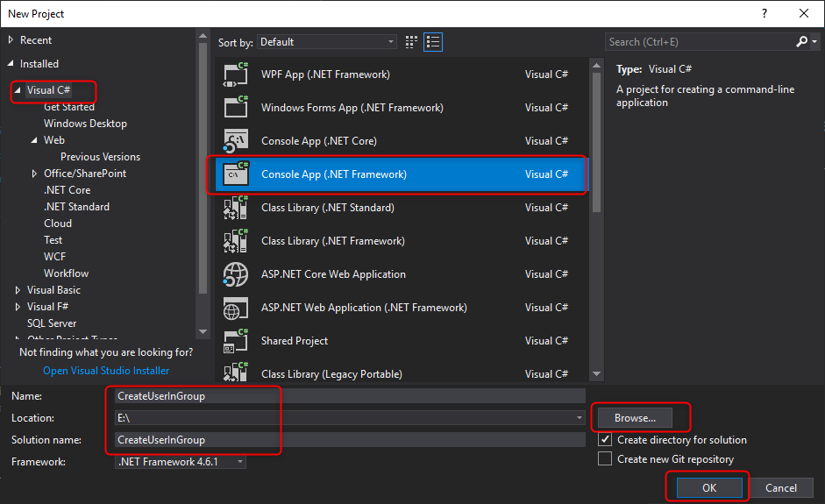This screenshot has width=825, height=504.
Task: Open the Framework version dropdown
Action: point(181,462)
